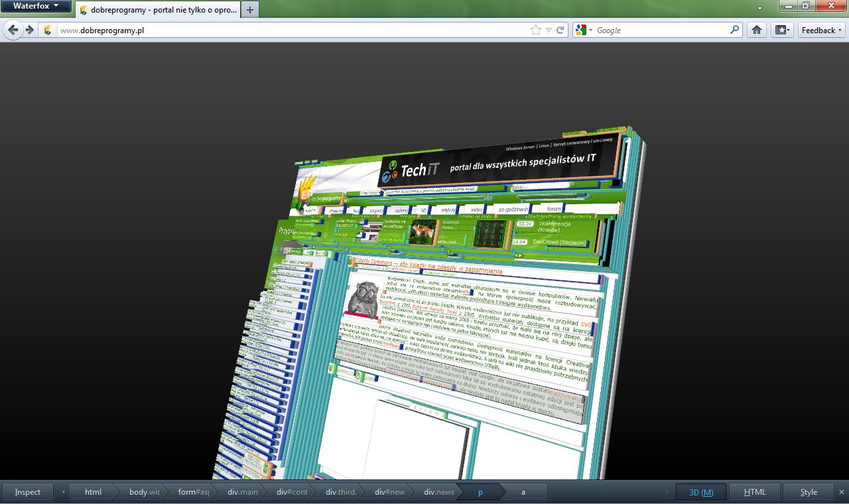This screenshot has width=849, height=504.
Task: Toggle the Style panel button
Action: click(x=809, y=492)
